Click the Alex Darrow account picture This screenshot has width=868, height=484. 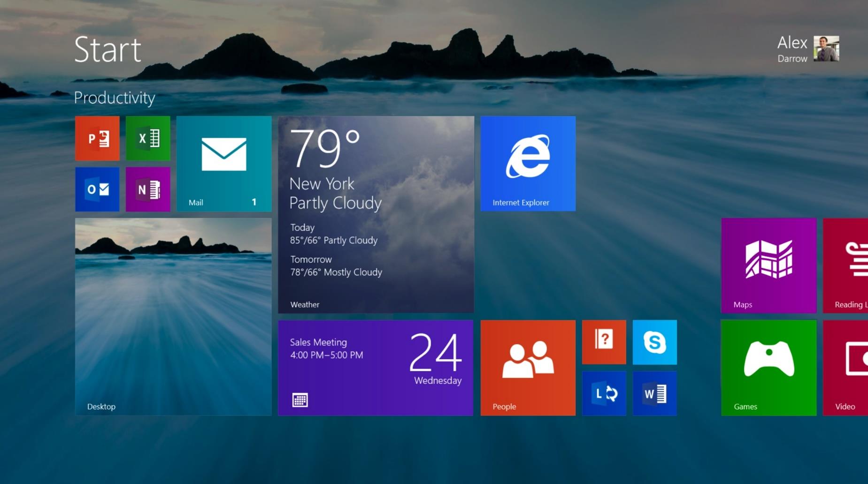[826, 49]
